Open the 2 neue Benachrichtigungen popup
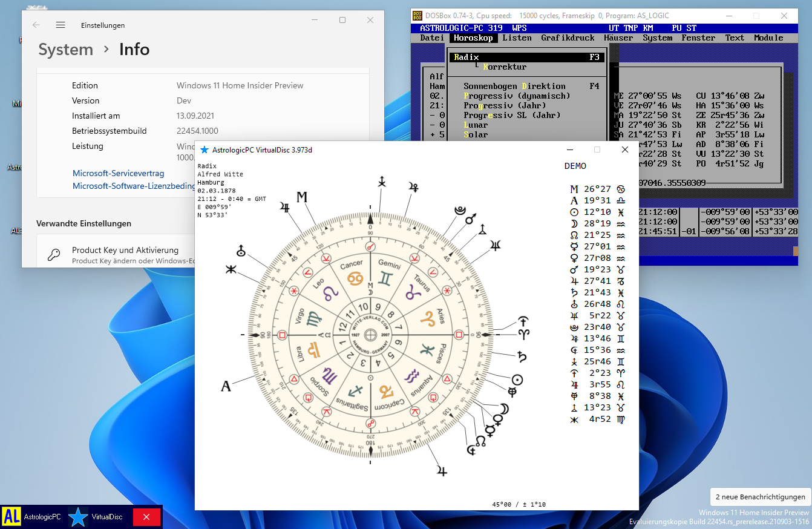The height and width of the screenshot is (529, 812). pyautogui.click(x=760, y=497)
